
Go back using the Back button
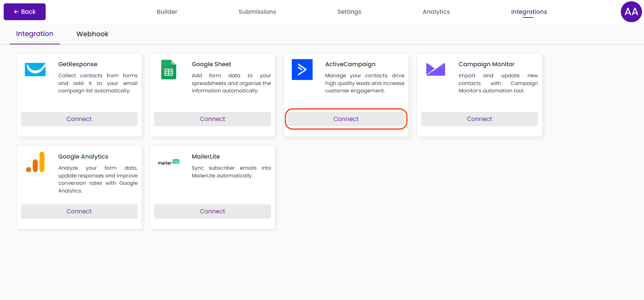tap(25, 12)
